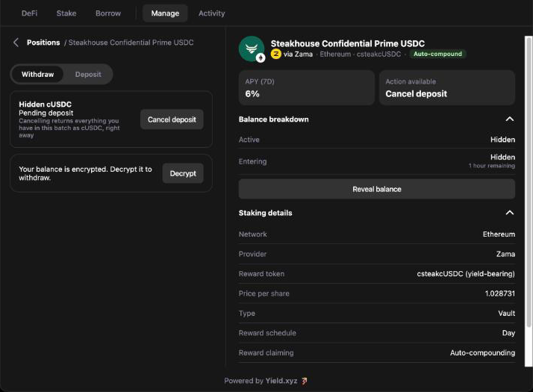This screenshot has height=392, width=533.
Task: Open the Activity tab
Action: tap(211, 13)
